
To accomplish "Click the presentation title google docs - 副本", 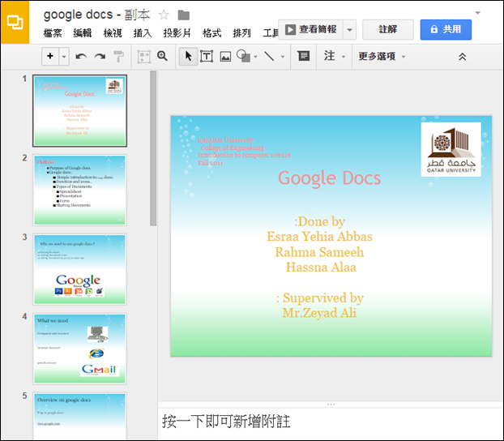I will [x=96, y=15].
